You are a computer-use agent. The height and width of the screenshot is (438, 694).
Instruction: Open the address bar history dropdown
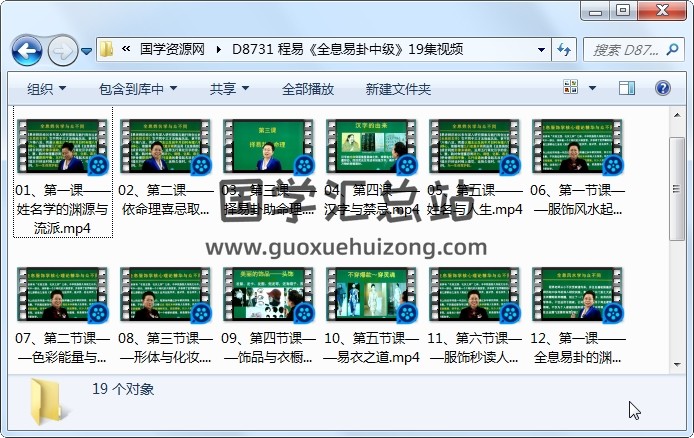pyautogui.click(x=541, y=50)
